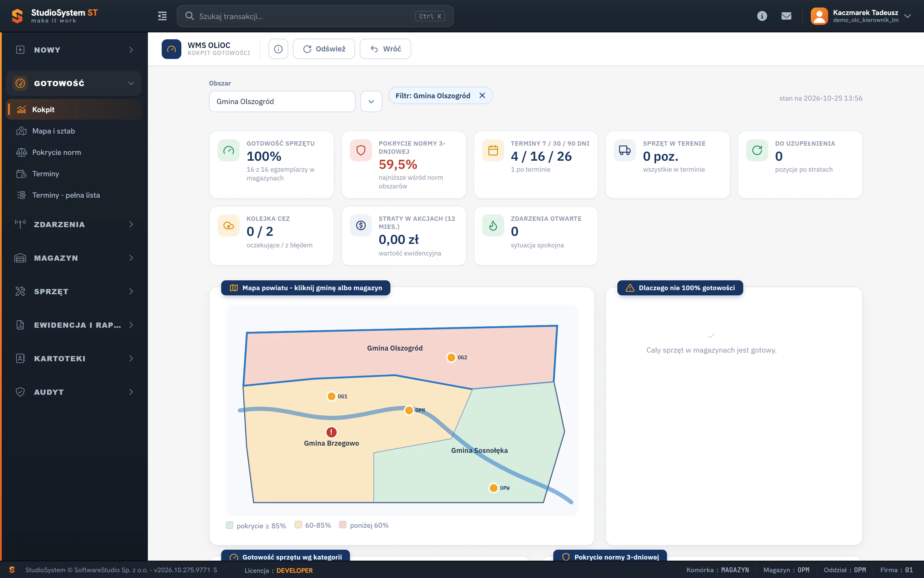Click the red poniżej 60% legend swatch
Image resolution: width=924 pixels, height=578 pixels.
[x=342, y=525]
